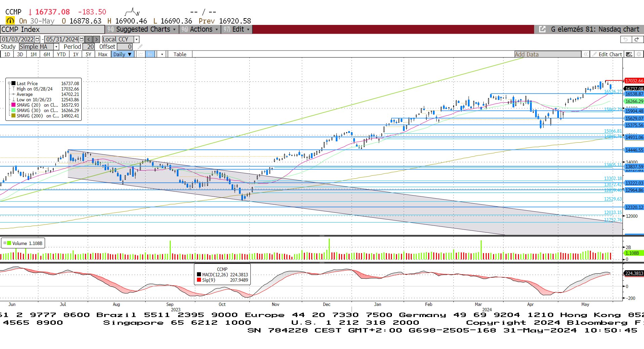Click the 16266.29 green axis label
This screenshot has height=349, width=644.
[x=634, y=101]
